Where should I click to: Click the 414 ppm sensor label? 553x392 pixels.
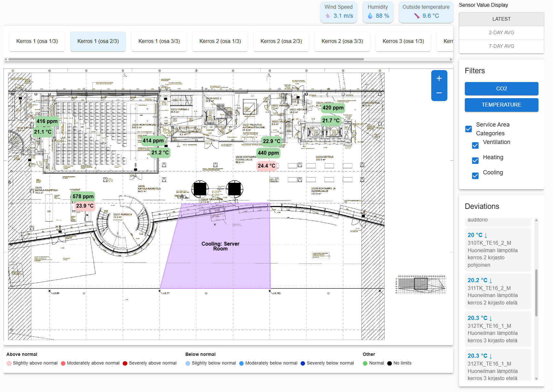pos(153,141)
